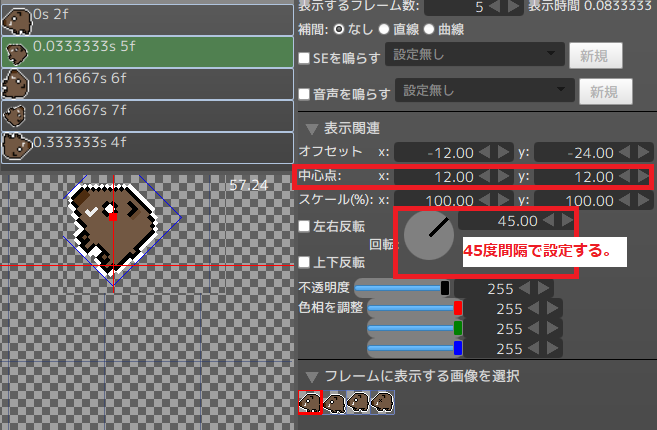Click the 中心点 y value field
Screen dimensions: 657x430
[575, 176]
